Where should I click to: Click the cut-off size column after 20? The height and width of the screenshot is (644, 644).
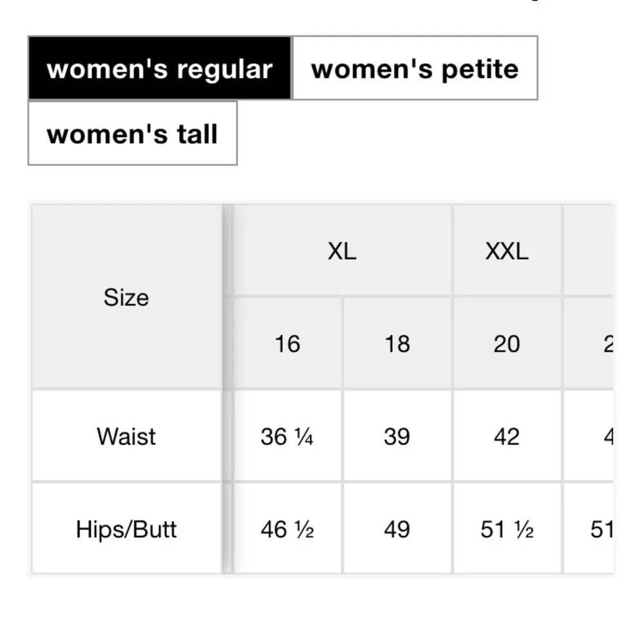coord(592,343)
